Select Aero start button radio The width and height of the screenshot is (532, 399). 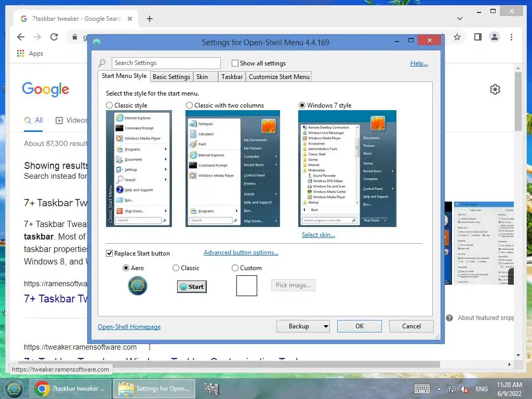(x=126, y=268)
